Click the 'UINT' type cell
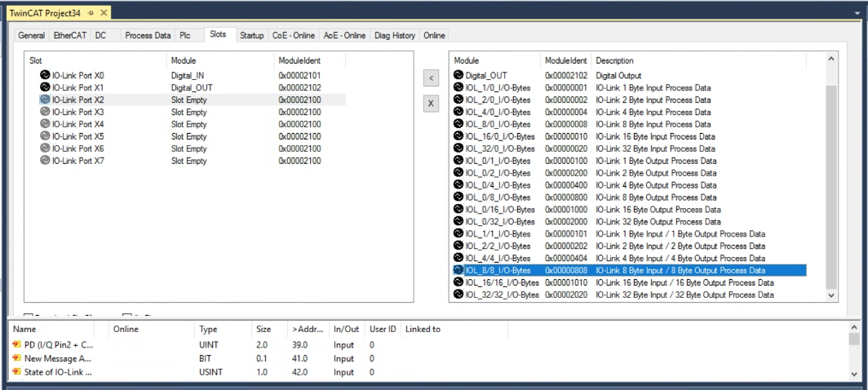The width and height of the screenshot is (868, 390). (209, 344)
